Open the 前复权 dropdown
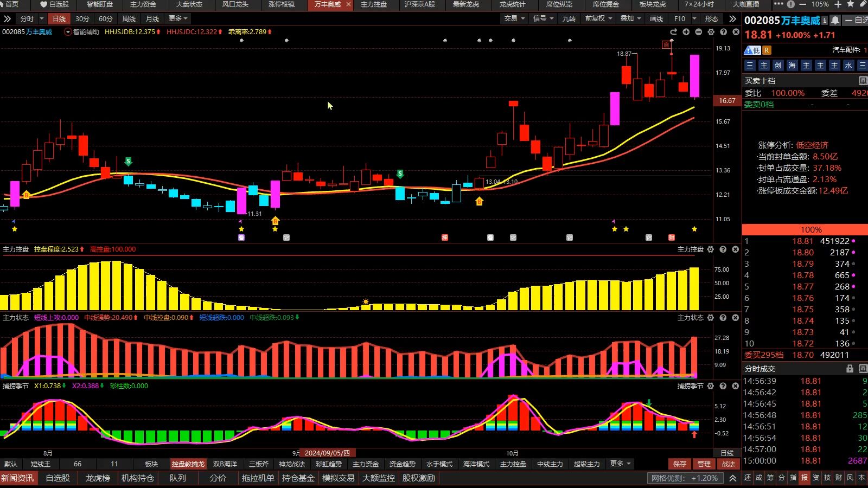The height and width of the screenshot is (488, 868). [x=598, y=18]
